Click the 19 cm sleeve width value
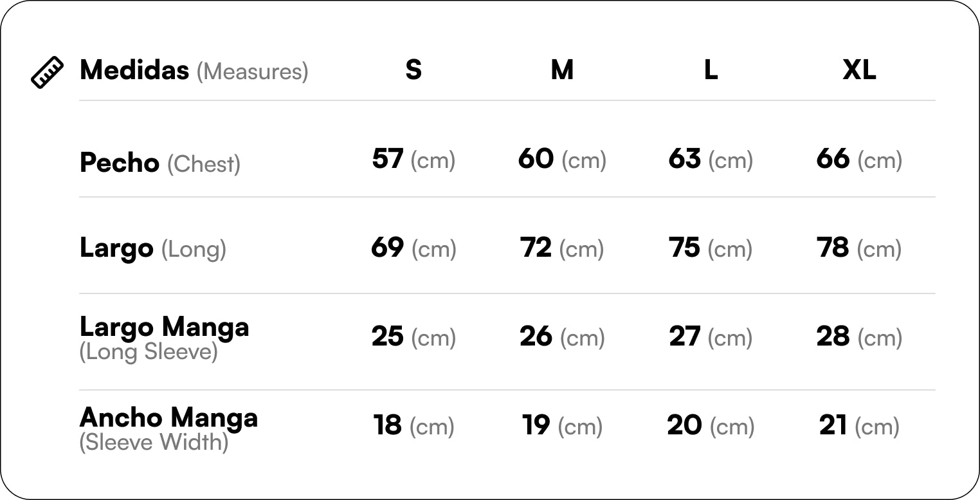Screen dimensions: 980x500 pyautogui.click(x=561, y=425)
